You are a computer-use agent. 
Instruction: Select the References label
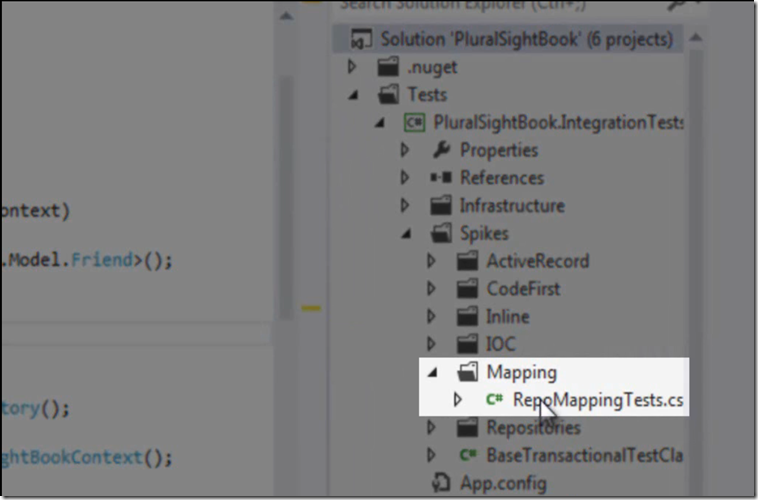(x=502, y=178)
